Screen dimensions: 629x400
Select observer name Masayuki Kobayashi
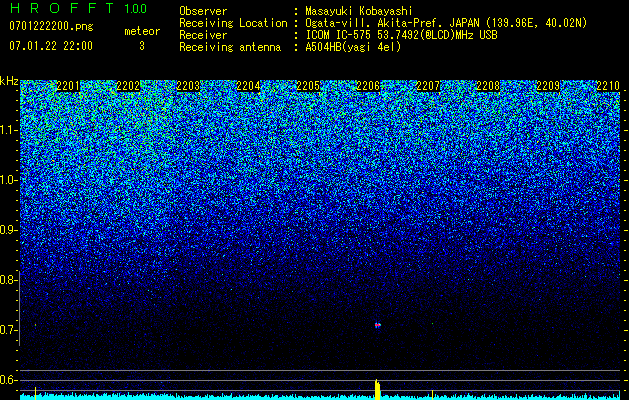click(359, 11)
